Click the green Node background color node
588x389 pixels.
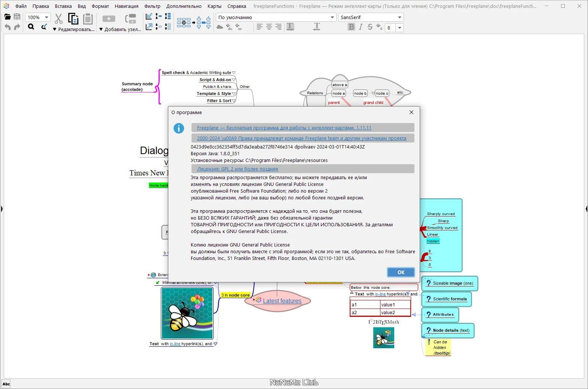(159, 185)
